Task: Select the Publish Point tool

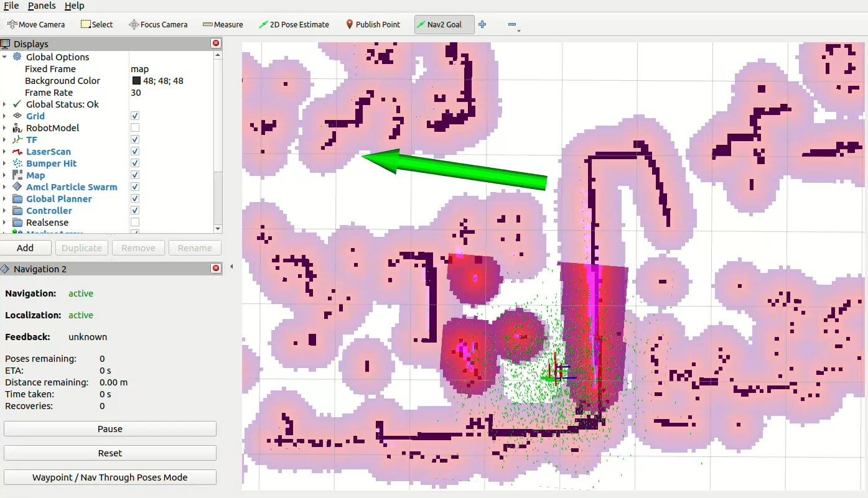Action: pyautogui.click(x=373, y=24)
